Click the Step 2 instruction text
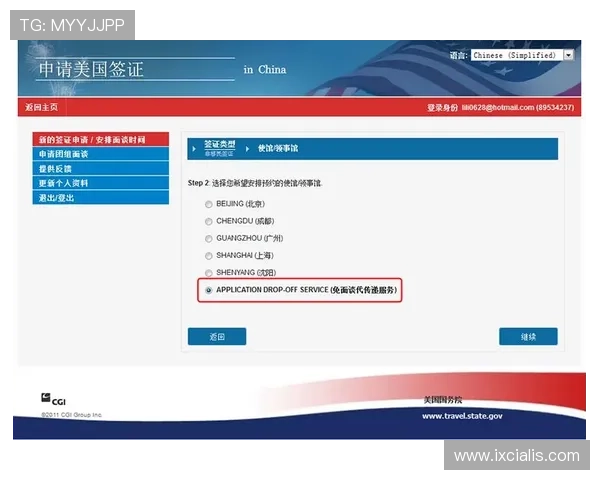 pyautogui.click(x=255, y=183)
